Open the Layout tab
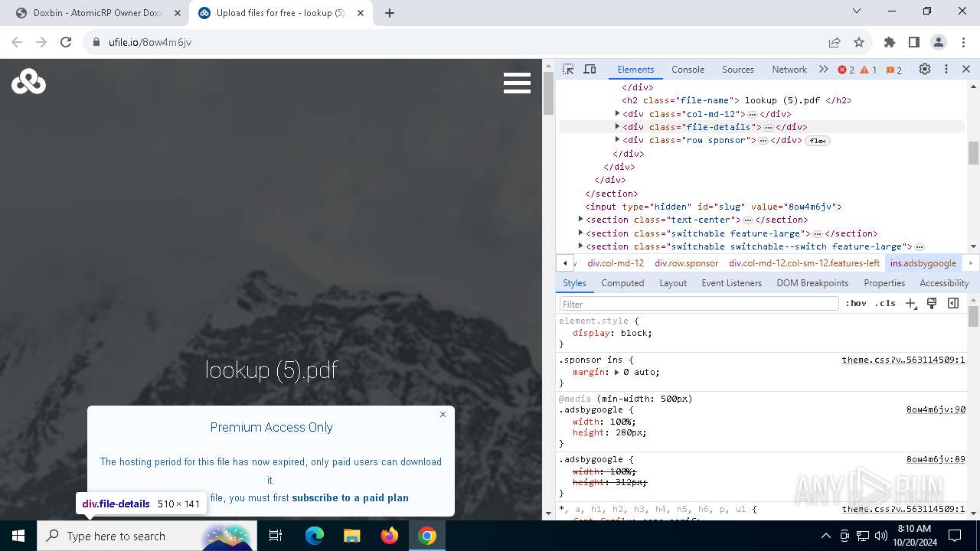Image resolution: width=980 pixels, height=551 pixels. (673, 283)
